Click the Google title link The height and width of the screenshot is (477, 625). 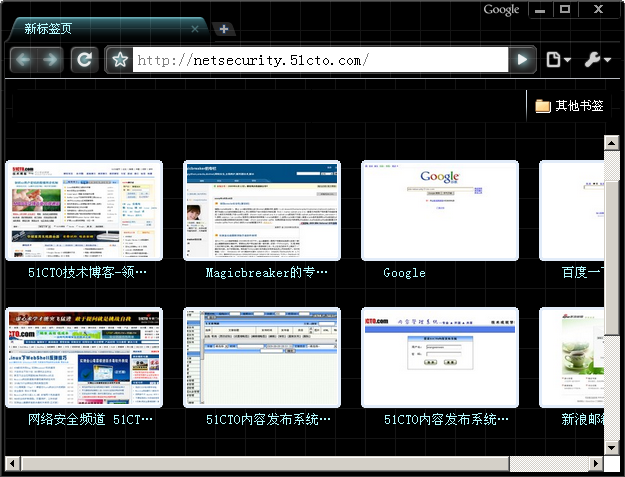404,273
